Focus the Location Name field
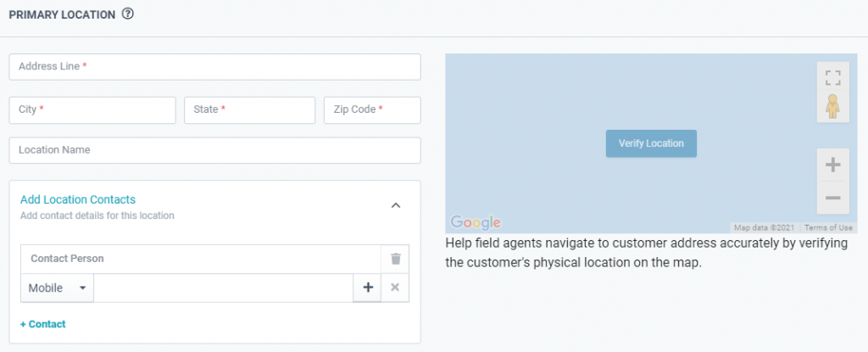 (x=214, y=150)
